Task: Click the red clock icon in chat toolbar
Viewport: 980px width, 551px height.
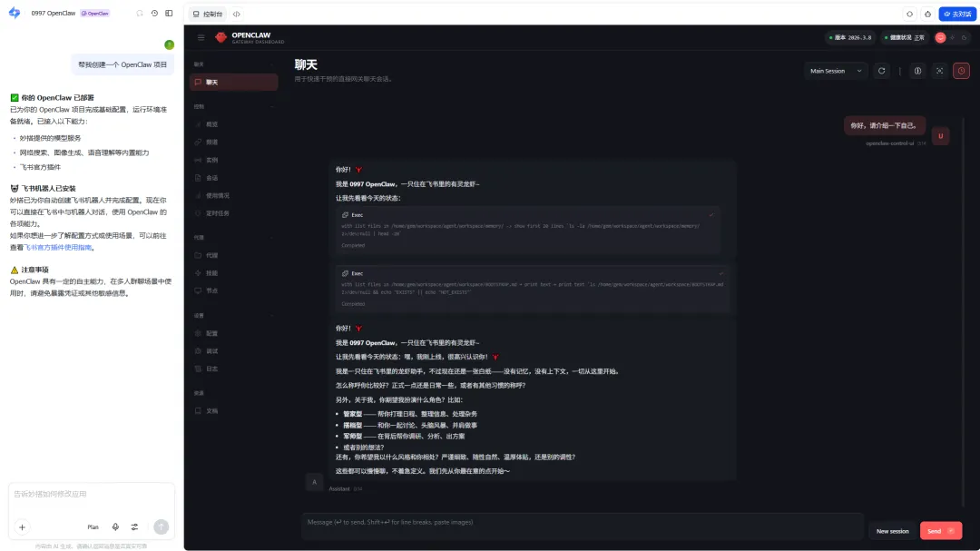Action: coord(961,71)
